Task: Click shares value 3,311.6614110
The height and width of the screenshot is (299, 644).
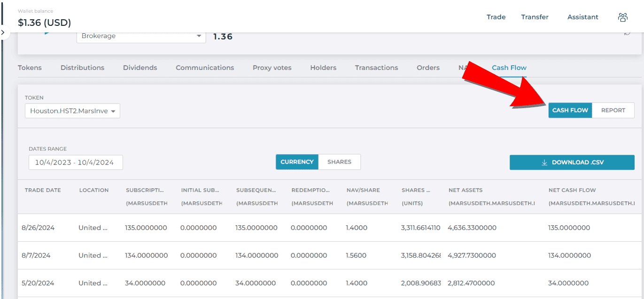Action: [420, 228]
